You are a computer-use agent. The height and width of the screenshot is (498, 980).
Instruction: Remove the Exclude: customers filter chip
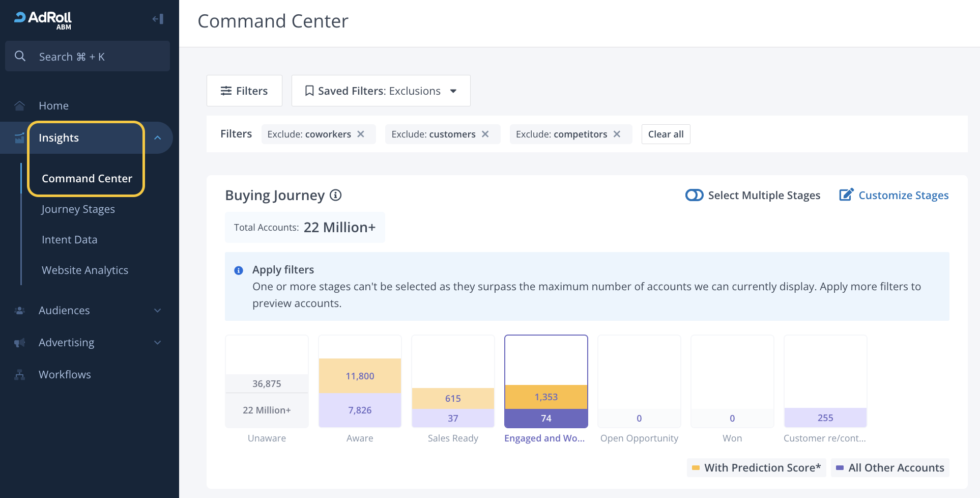pyautogui.click(x=485, y=134)
